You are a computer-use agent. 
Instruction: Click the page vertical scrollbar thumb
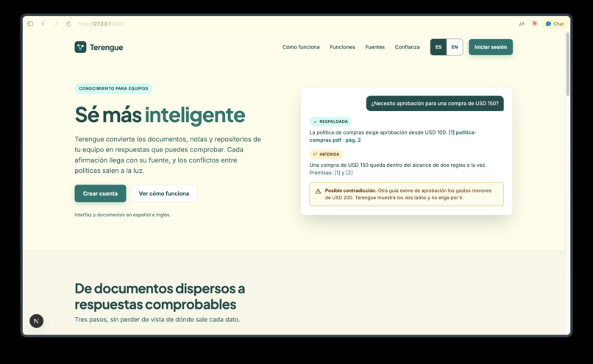[x=567, y=64]
